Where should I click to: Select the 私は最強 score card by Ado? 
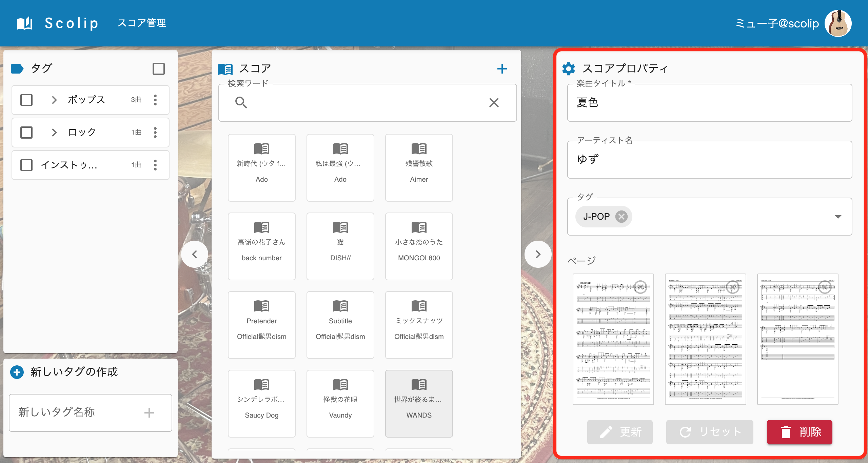point(340,168)
